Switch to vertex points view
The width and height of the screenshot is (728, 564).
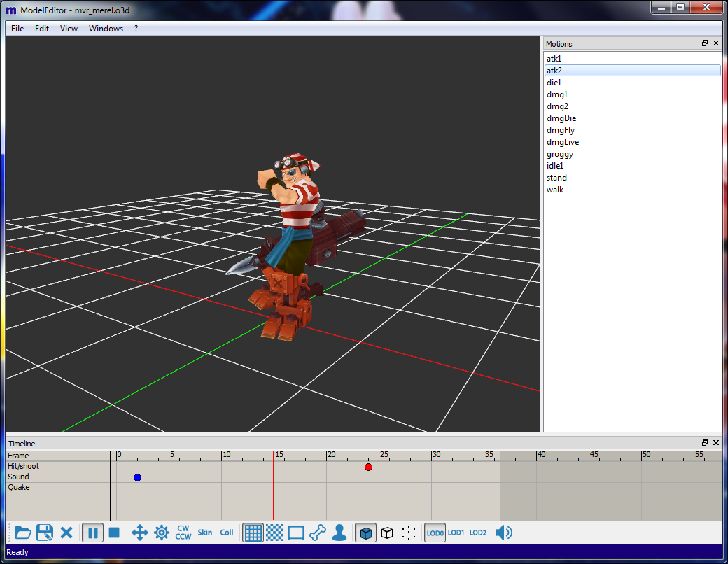tap(409, 533)
